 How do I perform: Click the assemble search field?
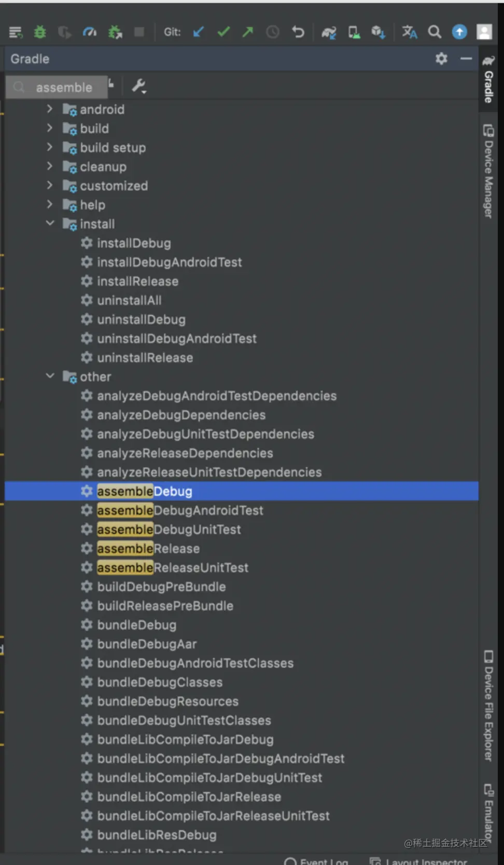tap(57, 87)
